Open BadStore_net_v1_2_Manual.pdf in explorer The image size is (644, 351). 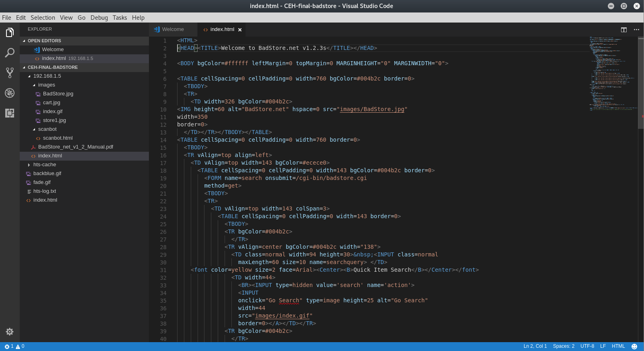pyautogui.click(x=84, y=147)
